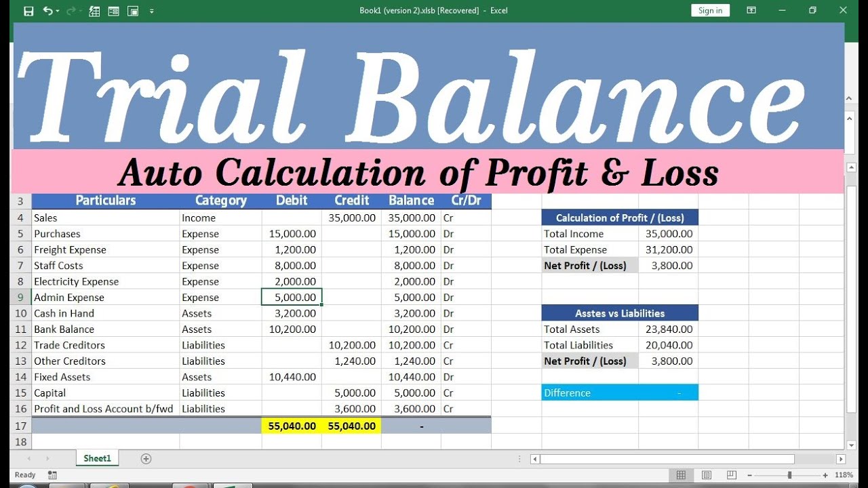This screenshot has height=488, width=868.
Task: Adjust the zoom slider handle
Action: coord(789,475)
